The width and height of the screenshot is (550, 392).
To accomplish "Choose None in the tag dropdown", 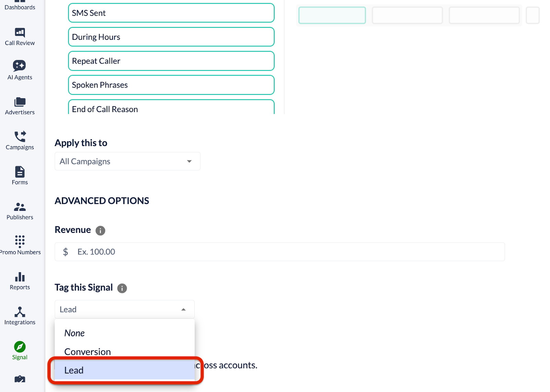I will [124, 333].
